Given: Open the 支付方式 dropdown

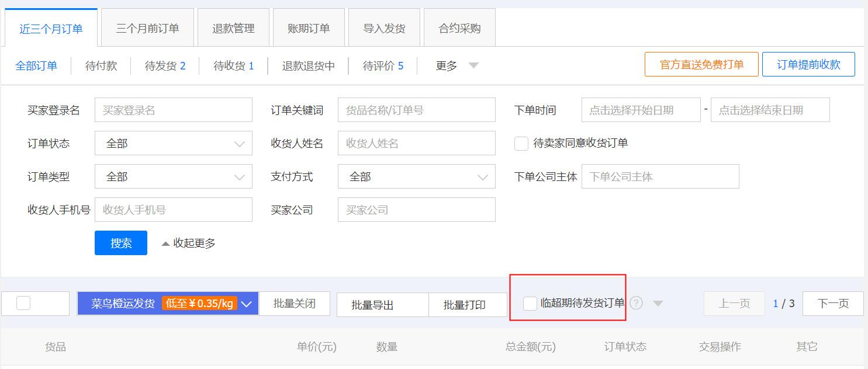Looking at the screenshot, I should 416,176.
